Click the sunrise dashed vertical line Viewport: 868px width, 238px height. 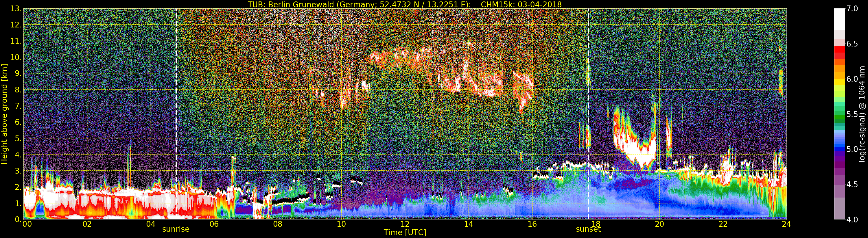(176, 114)
